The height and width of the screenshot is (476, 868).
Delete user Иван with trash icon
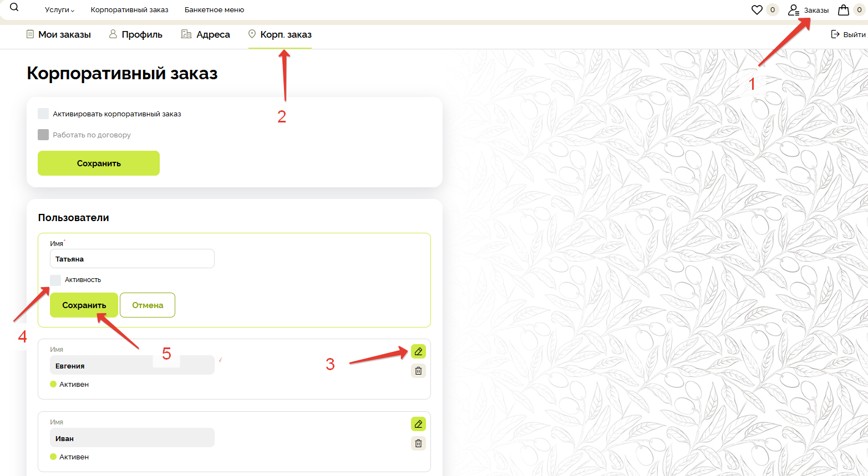click(418, 443)
